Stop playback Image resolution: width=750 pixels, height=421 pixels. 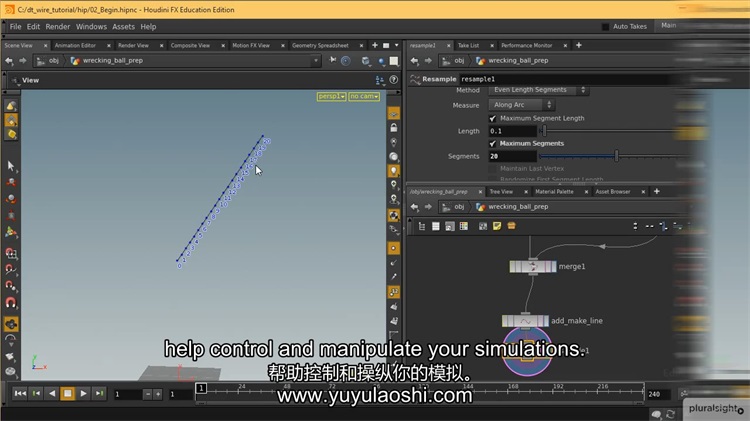(x=67, y=393)
